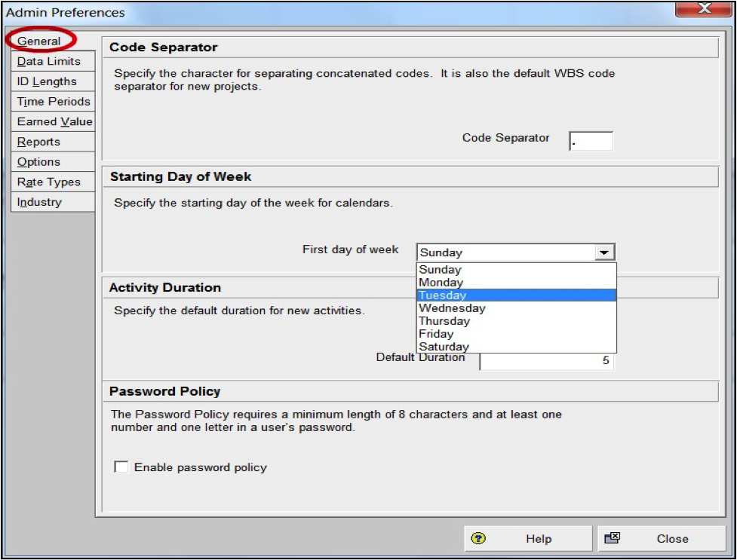Select Tuesday from the day list
Screen dimensions: 737x560
coord(517,295)
